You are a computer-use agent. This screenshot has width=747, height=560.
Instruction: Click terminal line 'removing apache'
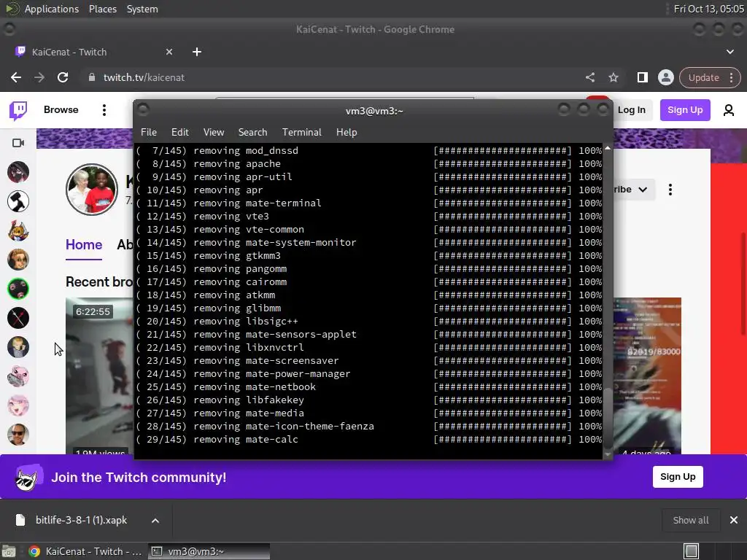pos(237,164)
